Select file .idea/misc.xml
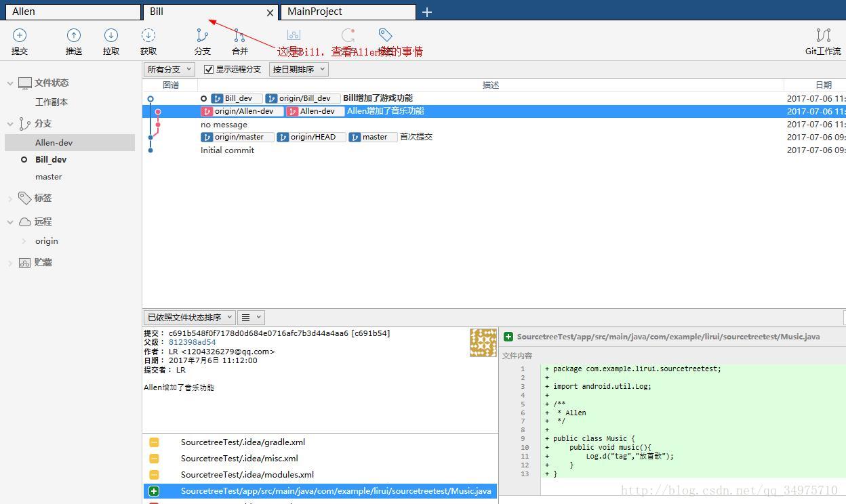 pyautogui.click(x=239, y=458)
